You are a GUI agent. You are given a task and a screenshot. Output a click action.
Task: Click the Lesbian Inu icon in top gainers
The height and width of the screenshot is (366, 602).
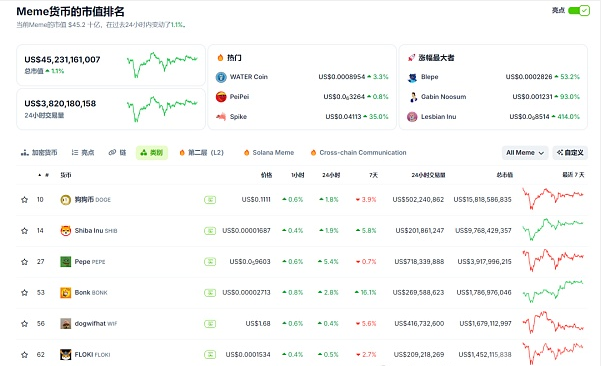coord(412,117)
